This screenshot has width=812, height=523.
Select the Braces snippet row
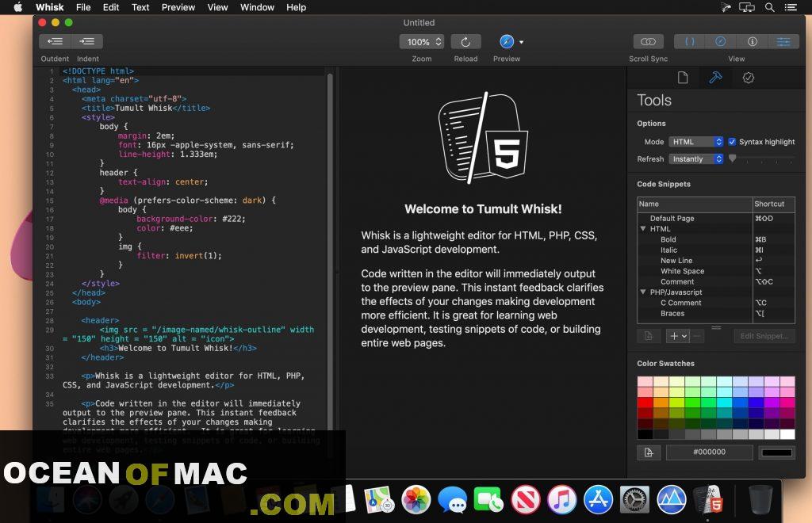(716, 314)
